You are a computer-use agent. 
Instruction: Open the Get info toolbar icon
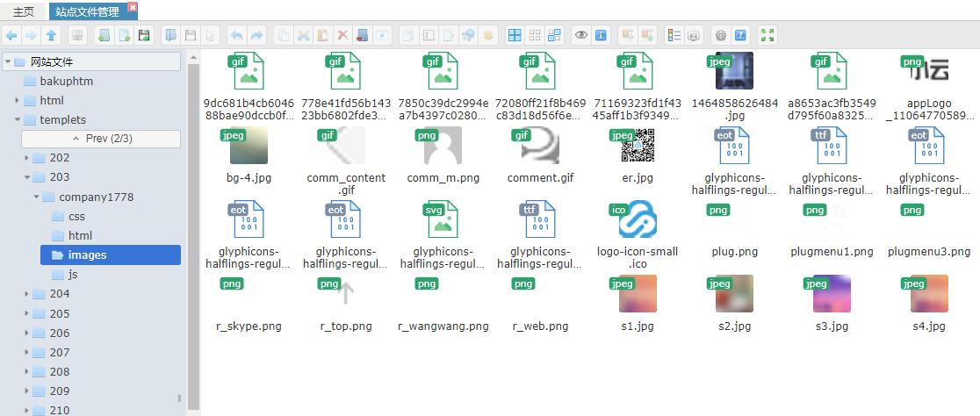point(602,36)
